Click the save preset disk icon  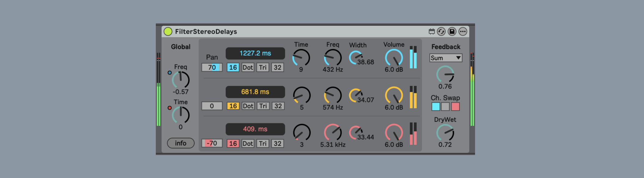click(x=452, y=32)
